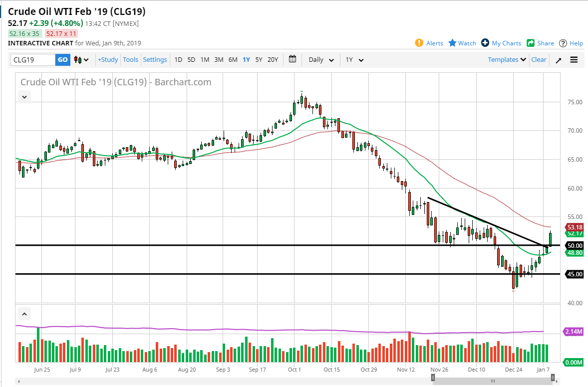The height and width of the screenshot is (387, 588).
Task: Collapse the volume pane chevron
Action: click(24, 314)
